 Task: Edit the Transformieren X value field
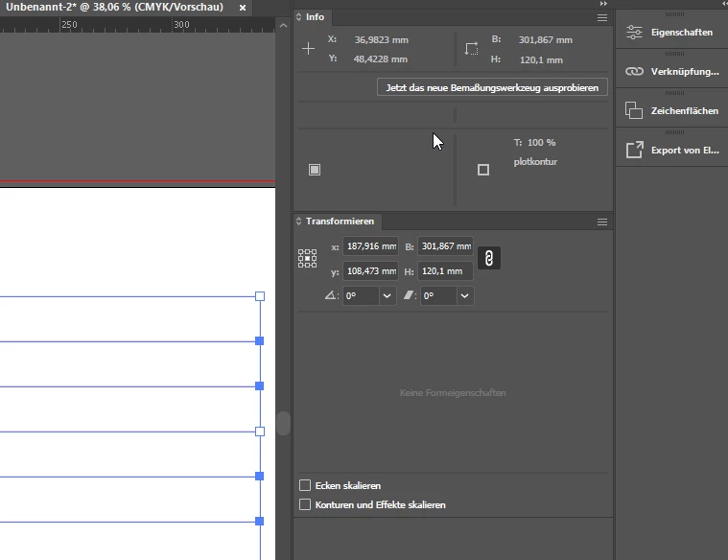coord(370,246)
